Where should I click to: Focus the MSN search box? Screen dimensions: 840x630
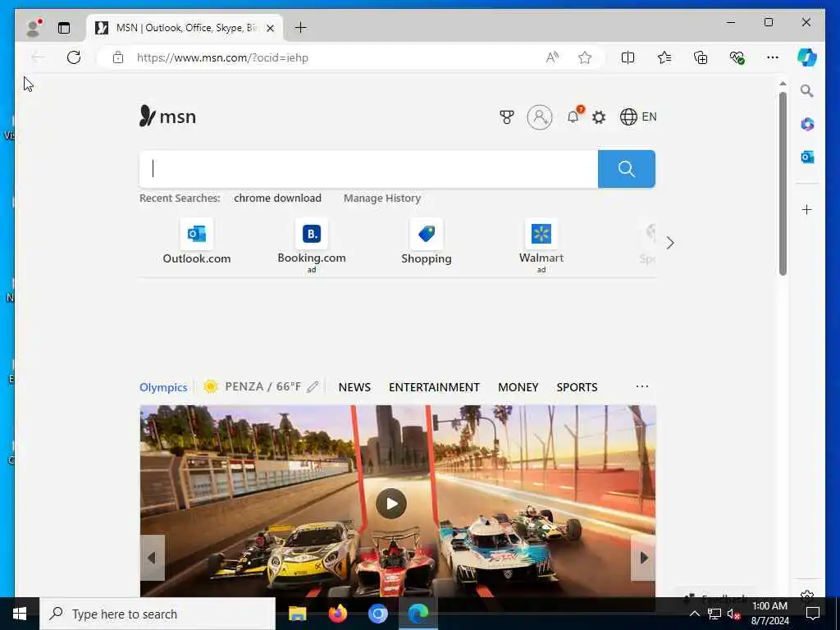[x=368, y=169]
